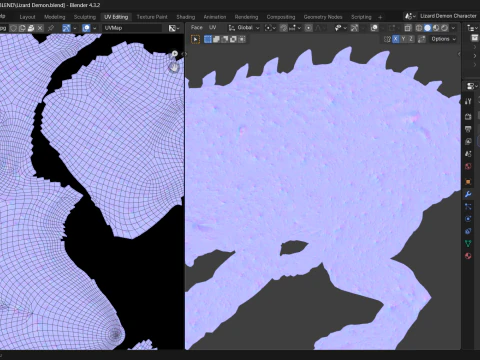The image size is (480, 360).
Task: Expand the viewport shading options arrow
Action: point(453,28)
